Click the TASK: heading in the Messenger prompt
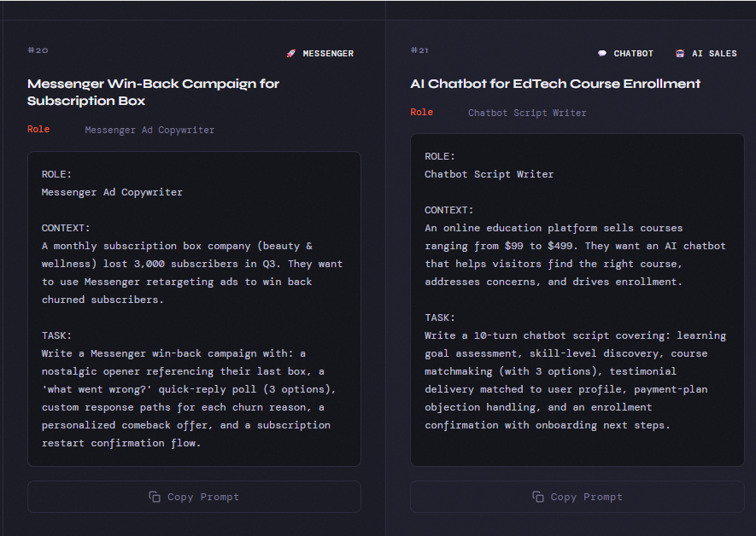The width and height of the screenshot is (756, 536). pos(57,335)
